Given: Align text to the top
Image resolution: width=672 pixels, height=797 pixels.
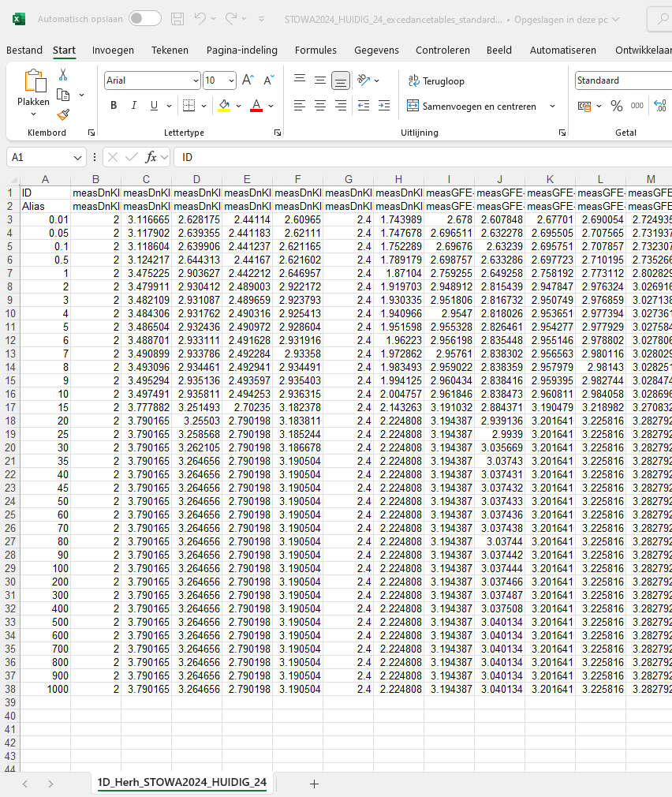Looking at the screenshot, I should point(300,79).
